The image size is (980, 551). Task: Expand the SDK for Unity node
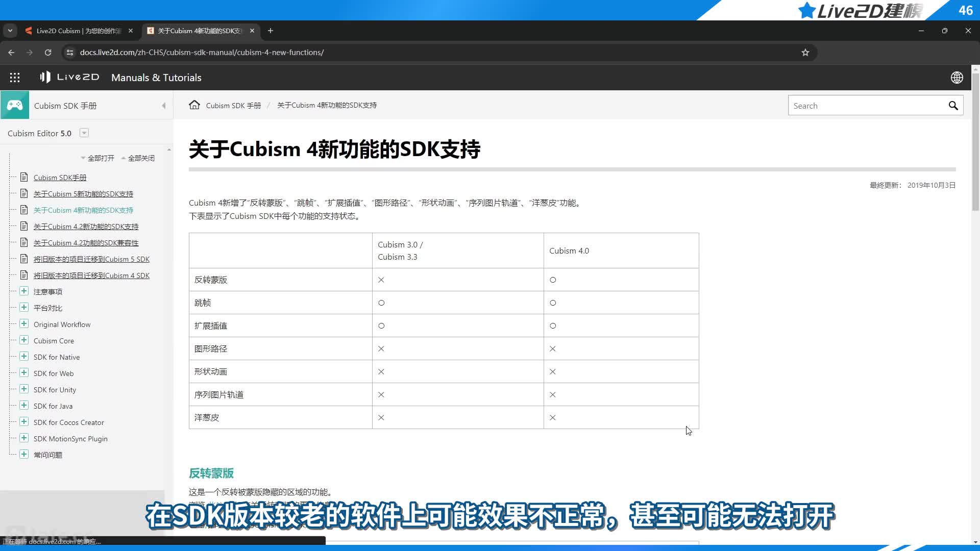[x=24, y=389]
